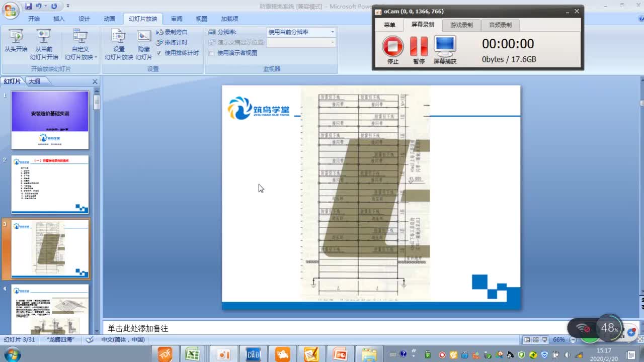
Task: Open Set Up Slide Show (设置幻灯片放映)
Action: (119, 44)
